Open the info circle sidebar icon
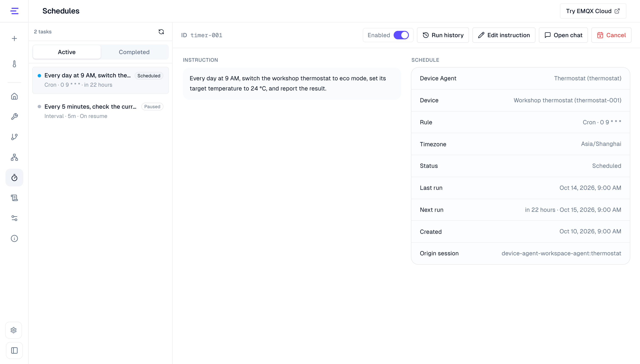Image resolution: width=640 pixels, height=364 pixels. 14,238
